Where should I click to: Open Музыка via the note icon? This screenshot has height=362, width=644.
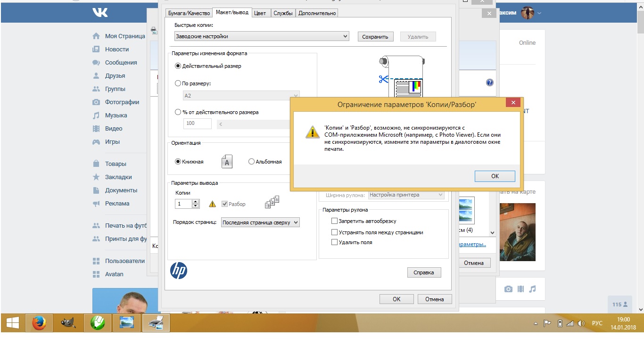pyautogui.click(x=96, y=115)
